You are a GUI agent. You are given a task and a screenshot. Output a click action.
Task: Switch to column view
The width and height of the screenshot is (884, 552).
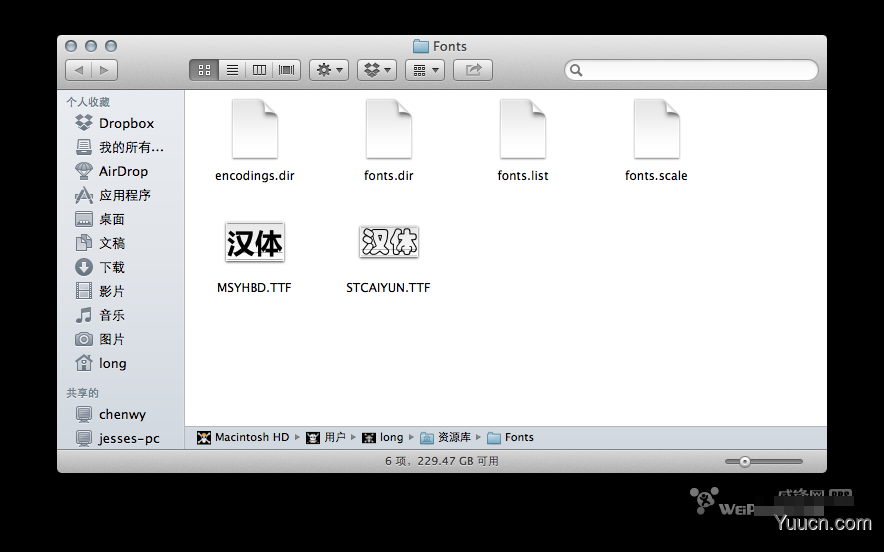259,70
